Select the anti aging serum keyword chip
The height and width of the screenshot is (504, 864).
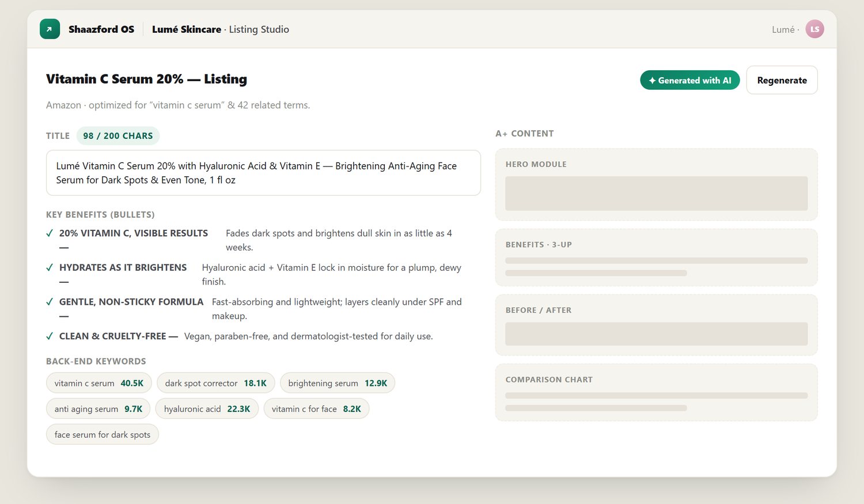coord(98,409)
